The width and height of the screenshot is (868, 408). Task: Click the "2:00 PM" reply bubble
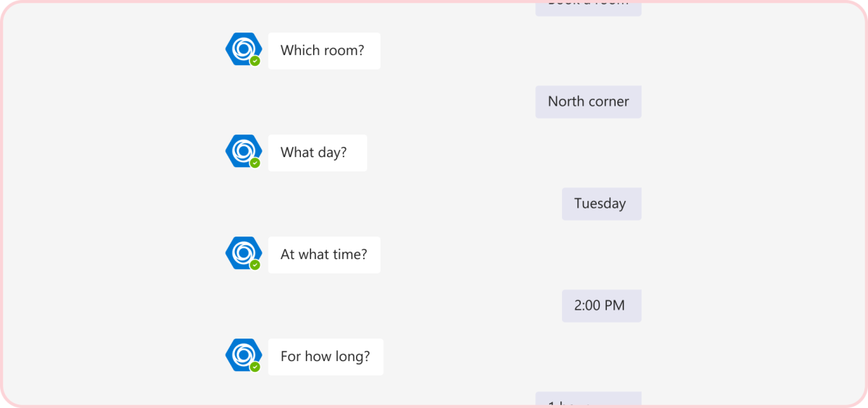(601, 306)
